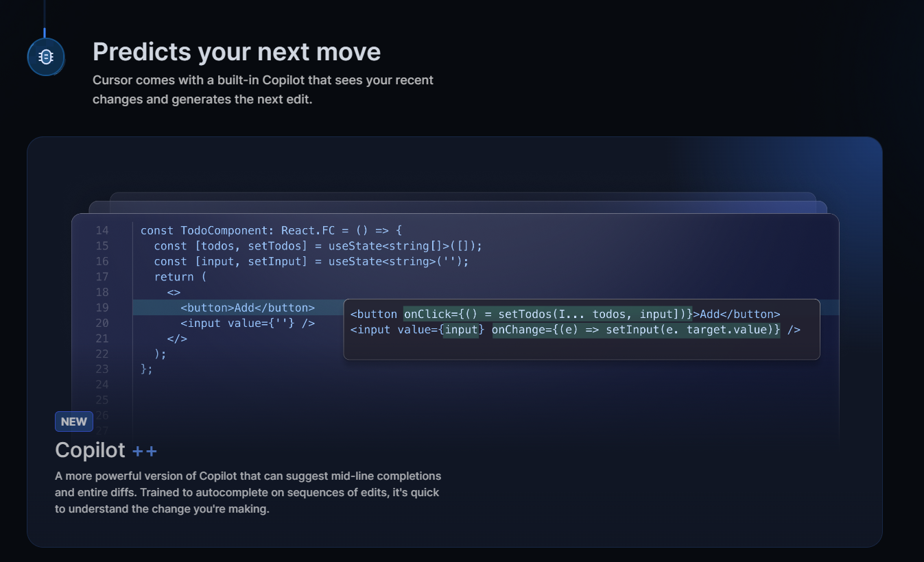Click "<button" at the start of the suggestion popup

point(374,315)
